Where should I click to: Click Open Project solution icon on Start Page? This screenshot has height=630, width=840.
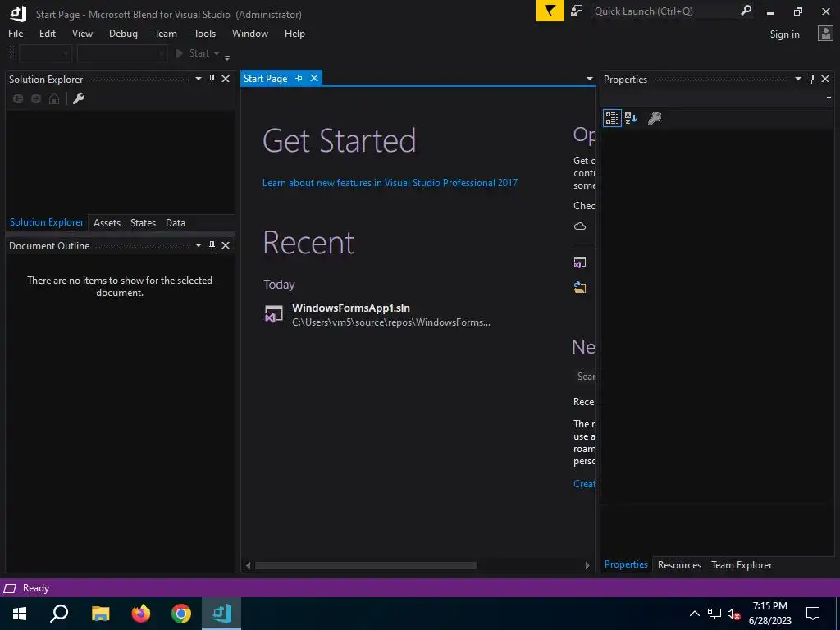(x=580, y=262)
